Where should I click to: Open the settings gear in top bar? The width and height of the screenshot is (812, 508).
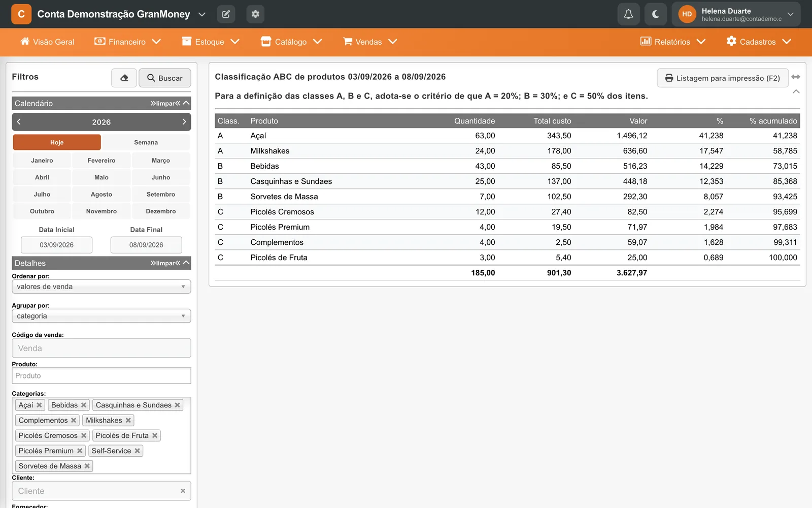255,14
